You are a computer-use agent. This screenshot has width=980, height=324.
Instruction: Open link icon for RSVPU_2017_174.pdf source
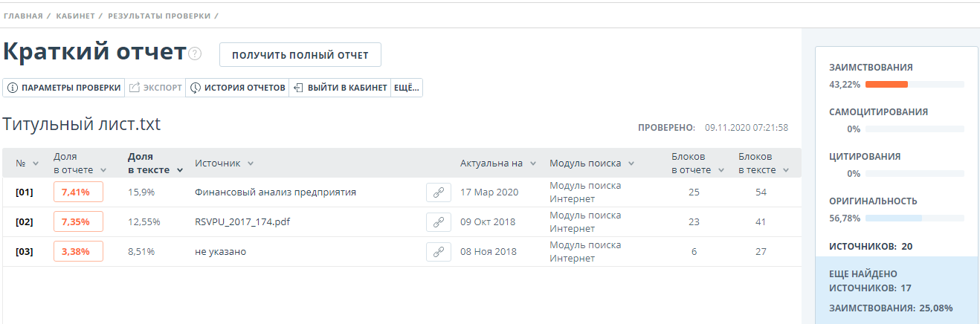point(438,222)
